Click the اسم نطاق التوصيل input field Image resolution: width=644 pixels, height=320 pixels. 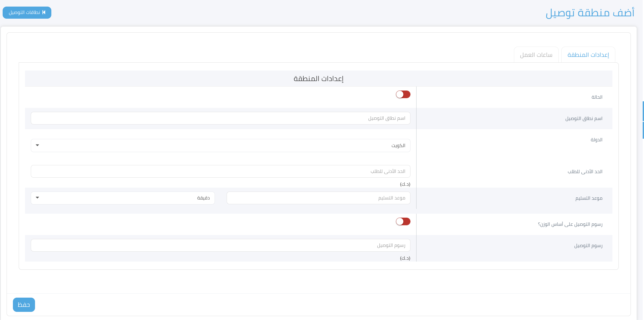coord(220,118)
